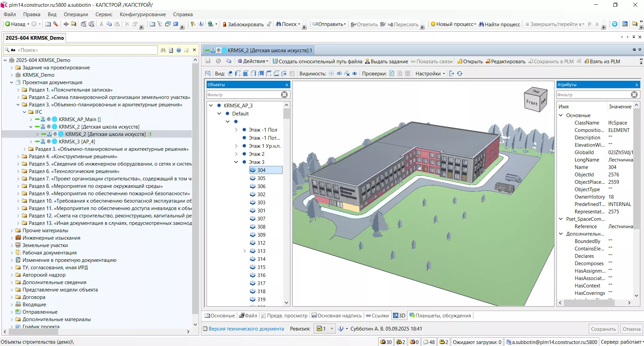Open the Конфигурирование menu

coord(143,14)
